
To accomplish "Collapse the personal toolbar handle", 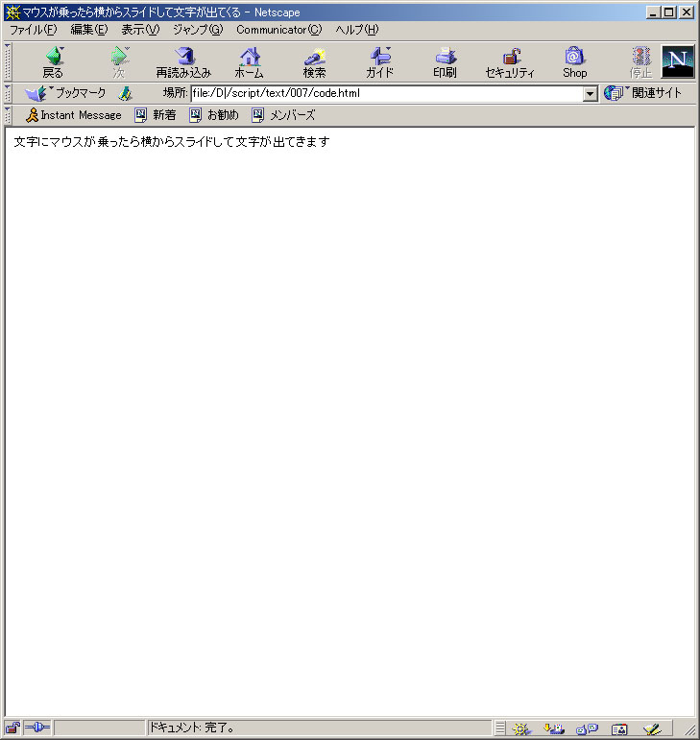I will click(8, 115).
